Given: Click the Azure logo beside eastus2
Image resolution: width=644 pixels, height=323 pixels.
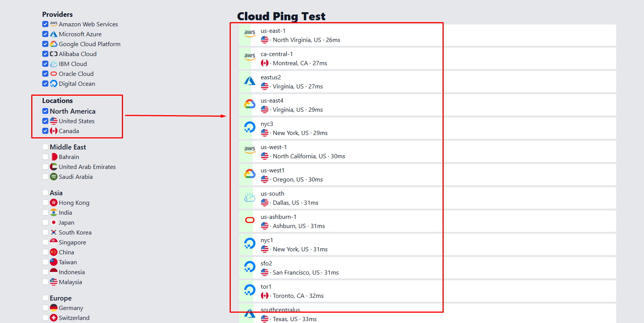Looking at the screenshot, I should pyautogui.click(x=249, y=80).
